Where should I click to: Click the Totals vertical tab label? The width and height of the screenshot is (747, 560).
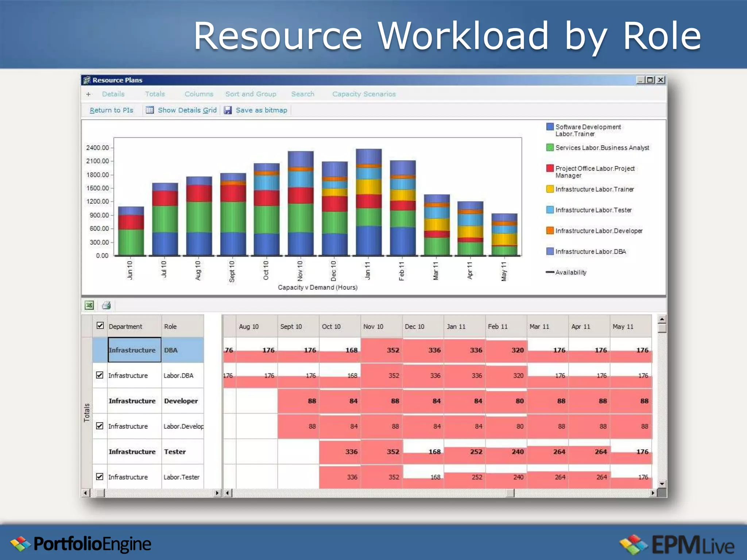pos(87,412)
